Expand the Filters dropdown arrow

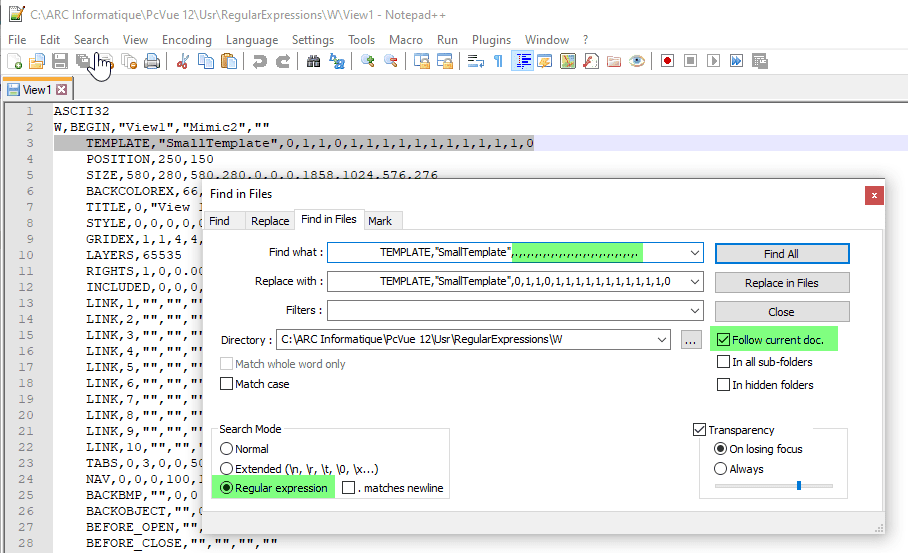(694, 311)
